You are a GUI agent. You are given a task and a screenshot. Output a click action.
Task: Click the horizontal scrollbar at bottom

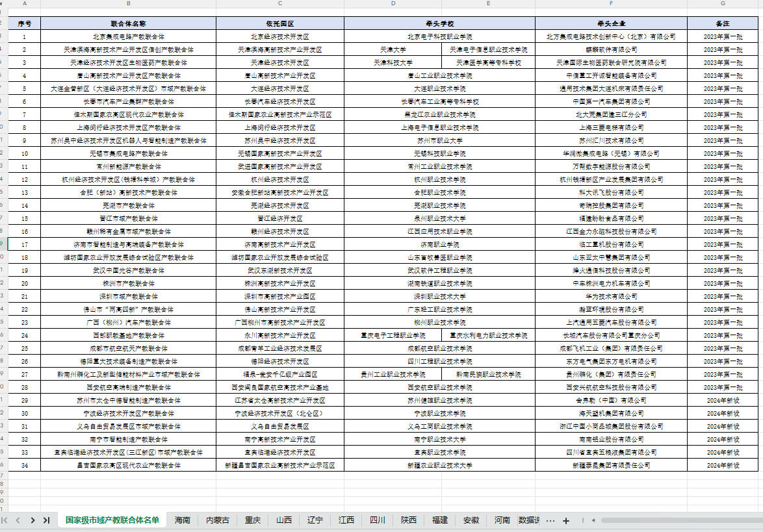650,520
